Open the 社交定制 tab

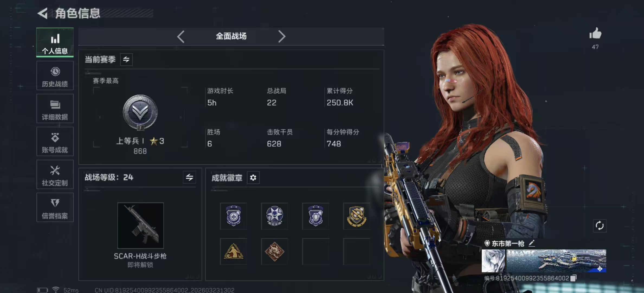[55, 174]
